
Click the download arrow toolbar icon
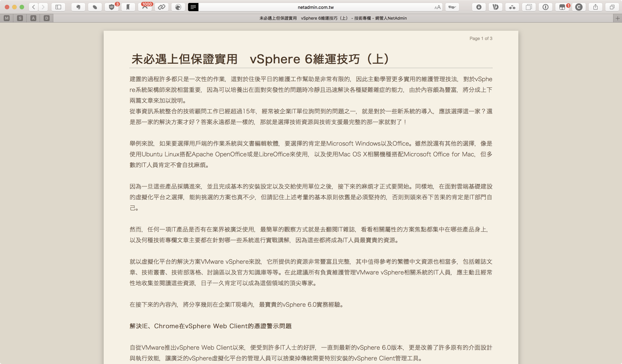click(x=479, y=7)
